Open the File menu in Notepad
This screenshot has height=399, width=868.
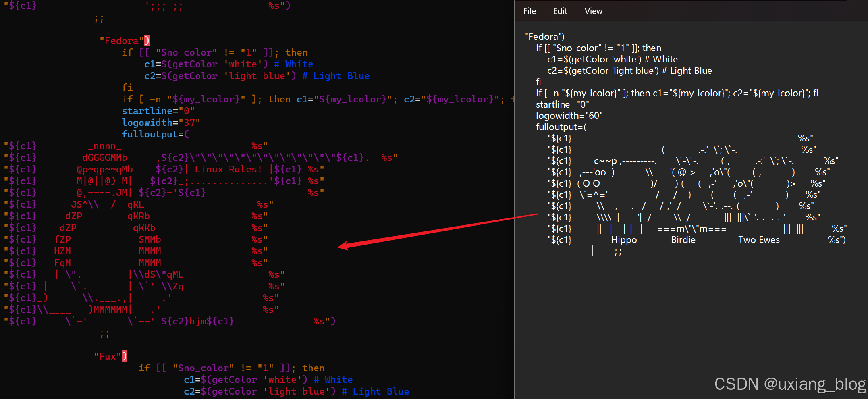[530, 11]
